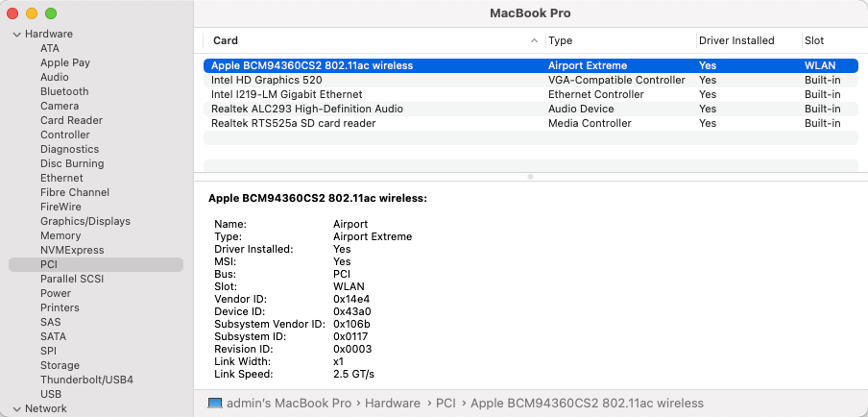Select the Realtek ALC293 High-Definition Audio row
Screen dimensions: 868x417
[x=531, y=109]
